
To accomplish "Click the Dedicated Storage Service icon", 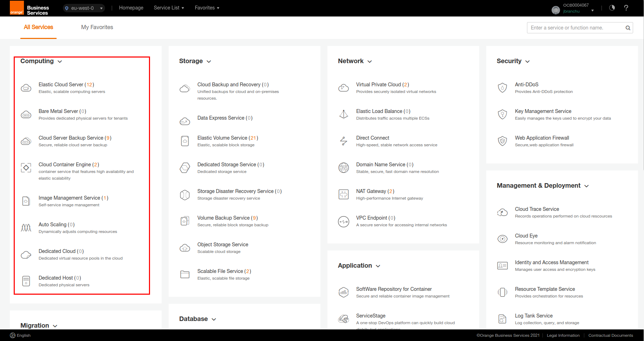I will pos(185,168).
